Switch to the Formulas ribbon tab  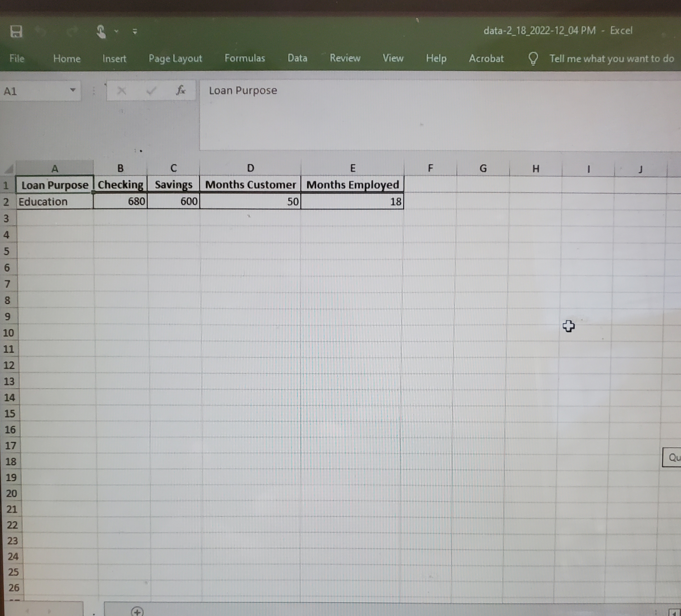(245, 58)
